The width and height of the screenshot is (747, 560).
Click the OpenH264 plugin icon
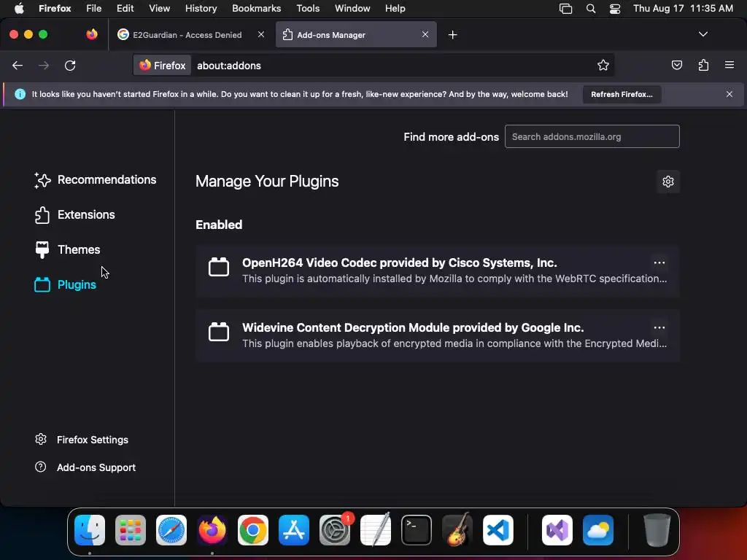[219, 267]
